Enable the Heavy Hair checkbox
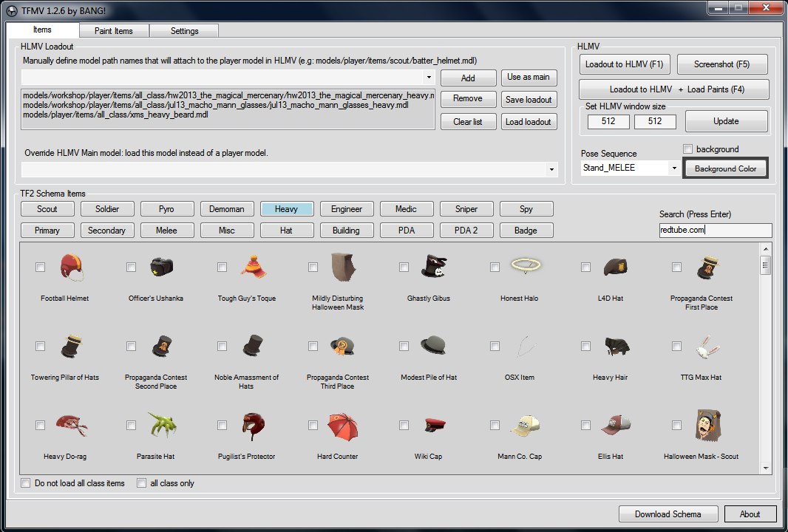This screenshot has height=532, width=788. click(585, 346)
